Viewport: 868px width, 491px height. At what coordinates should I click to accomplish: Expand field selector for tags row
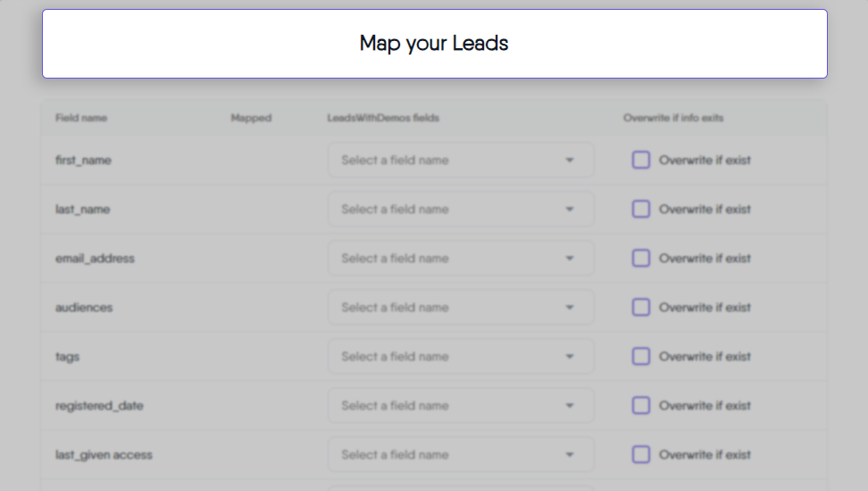460,357
